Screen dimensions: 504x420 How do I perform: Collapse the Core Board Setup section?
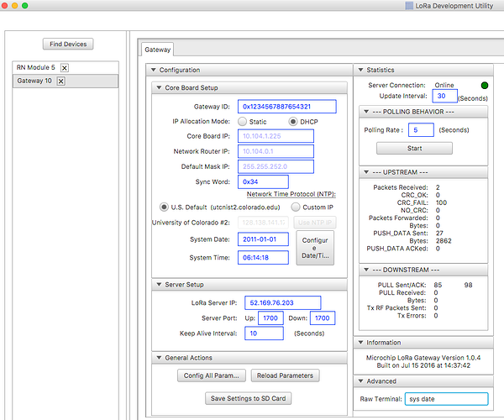[159, 87]
